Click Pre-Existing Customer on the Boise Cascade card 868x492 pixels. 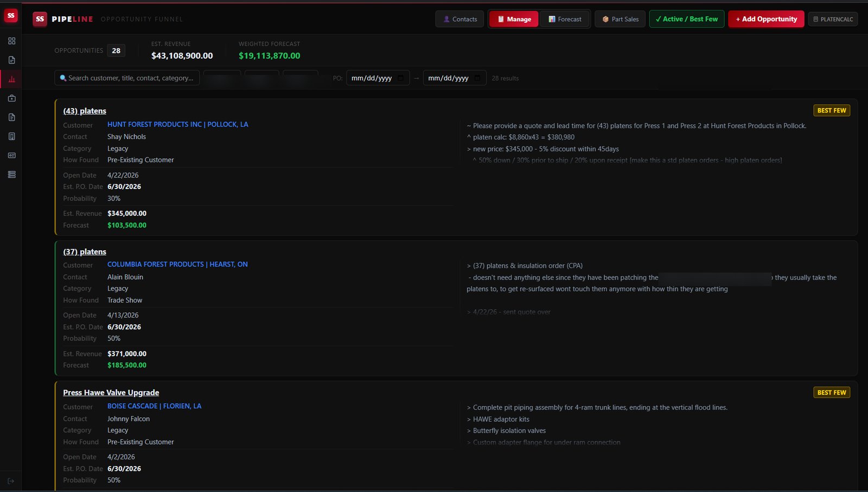[141, 442]
